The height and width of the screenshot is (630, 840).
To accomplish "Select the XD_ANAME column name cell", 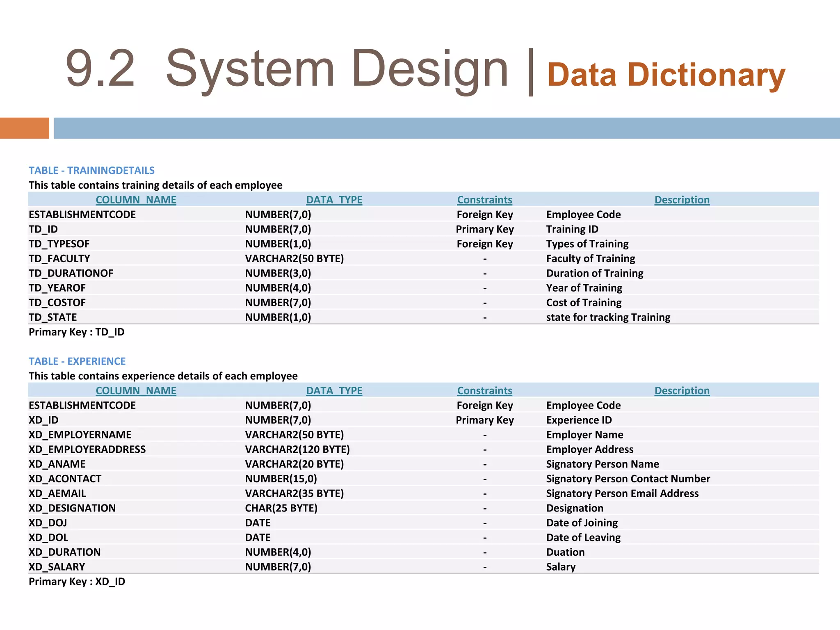I will pyautogui.click(x=57, y=464).
